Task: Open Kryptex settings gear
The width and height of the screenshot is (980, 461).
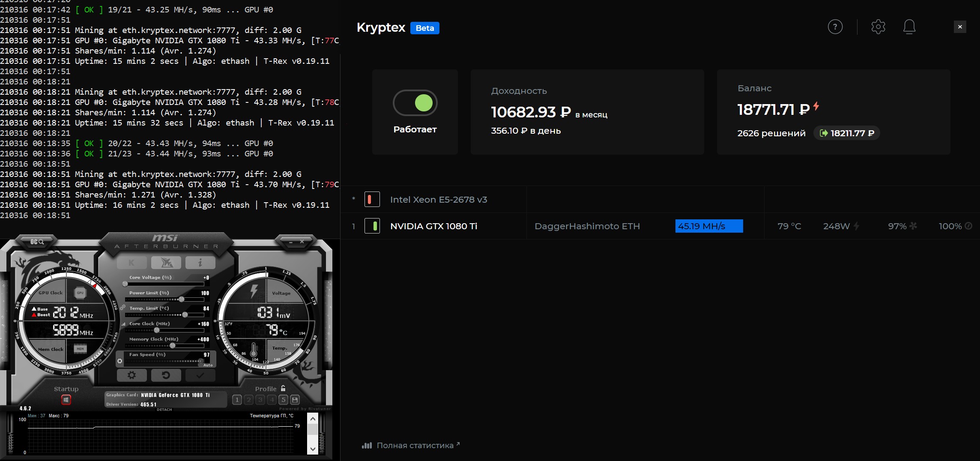Action: click(878, 27)
